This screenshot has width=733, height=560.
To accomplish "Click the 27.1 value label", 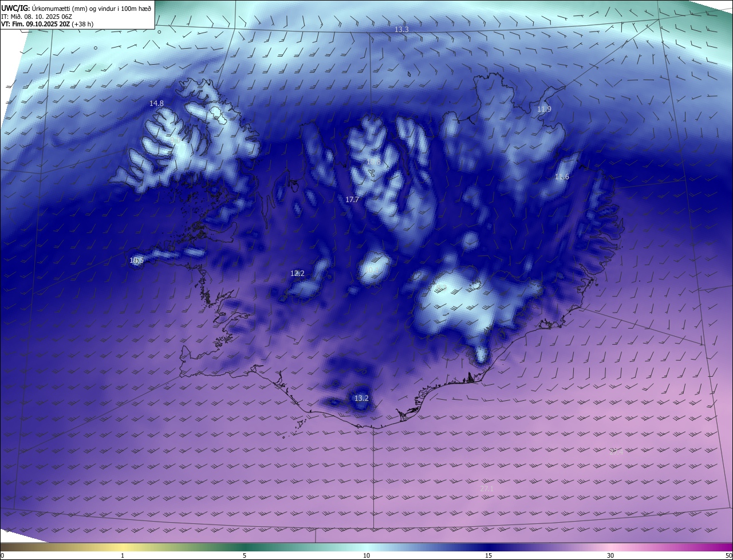I will coord(486,489).
